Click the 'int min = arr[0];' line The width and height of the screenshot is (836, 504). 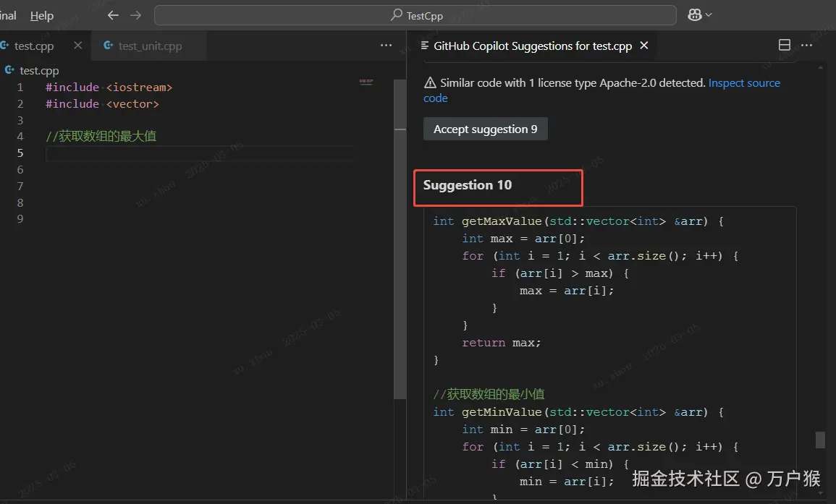click(x=523, y=430)
